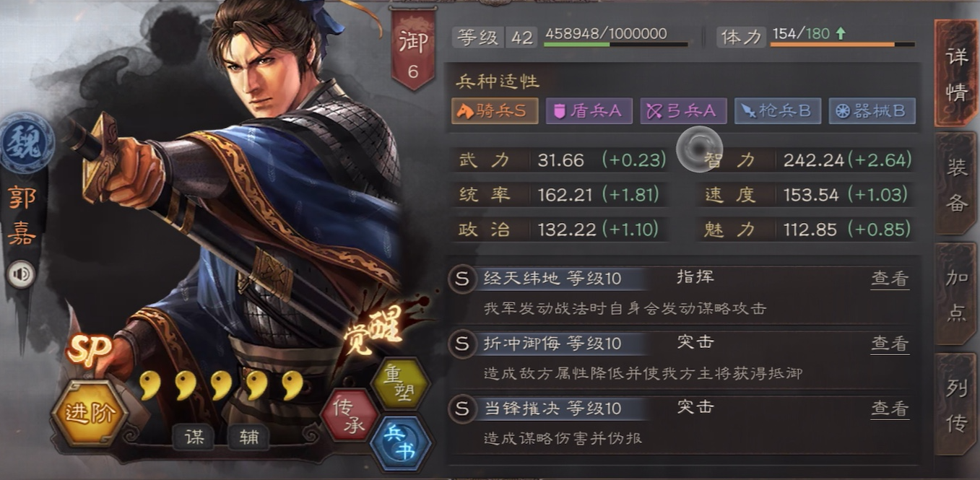This screenshot has width=980, height=480.
Task: Switch to the 加点 attribute points tab
Action: pos(957,294)
